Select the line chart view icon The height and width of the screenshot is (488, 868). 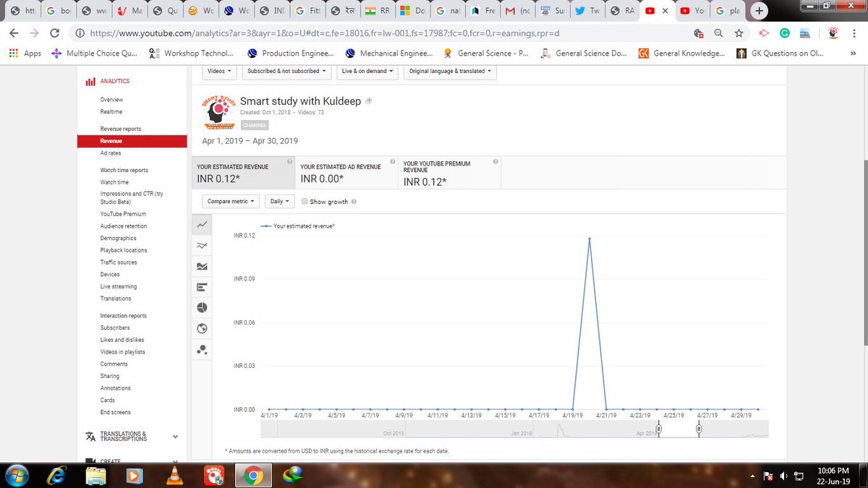(x=202, y=225)
